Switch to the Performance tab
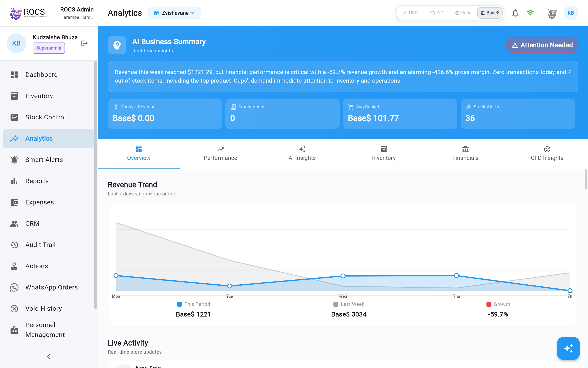Viewport: 588px width, 368px height. click(x=220, y=154)
